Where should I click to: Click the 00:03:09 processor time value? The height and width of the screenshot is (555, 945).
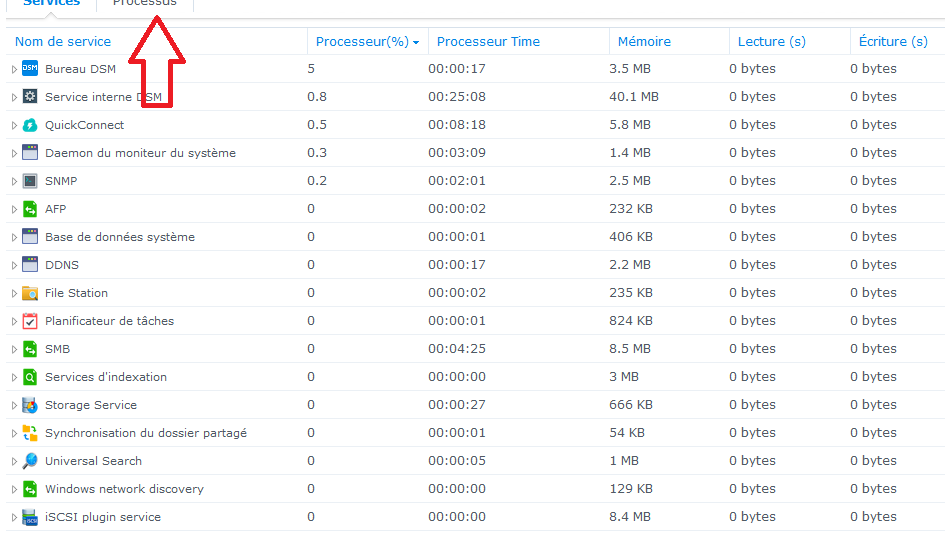pos(457,152)
